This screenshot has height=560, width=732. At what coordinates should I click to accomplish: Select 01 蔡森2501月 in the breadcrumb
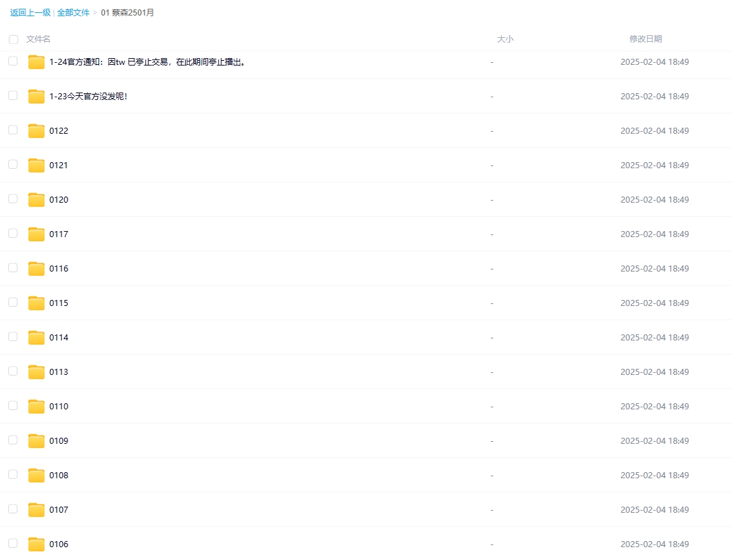click(x=127, y=12)
